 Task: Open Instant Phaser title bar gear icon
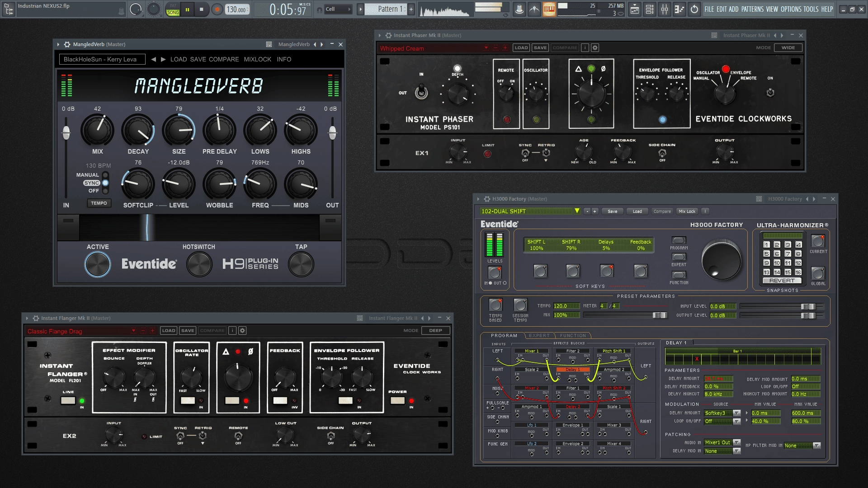tap(388, 35)
